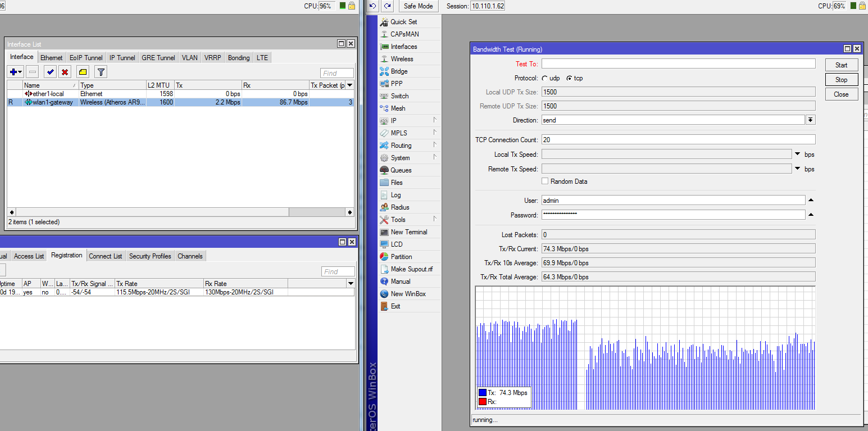
Task: Click the TCP Connection Count field
Action: 678,140
